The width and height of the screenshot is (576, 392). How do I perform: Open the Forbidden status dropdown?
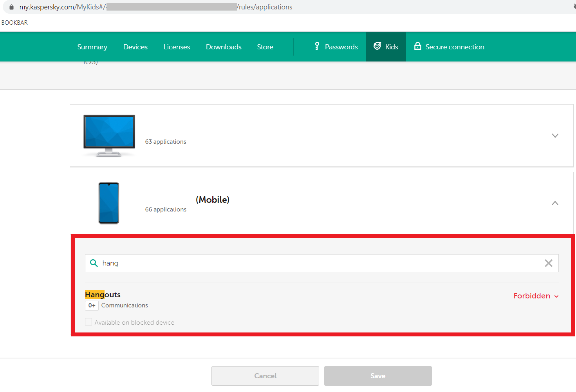(536, 296)
